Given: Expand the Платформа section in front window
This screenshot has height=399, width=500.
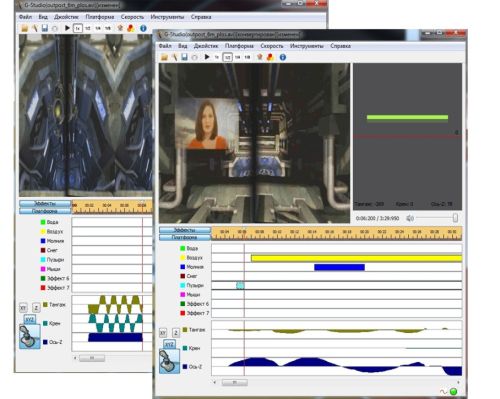Looking at the screenshot, I should pyautogui.click(x=185, y=237).
